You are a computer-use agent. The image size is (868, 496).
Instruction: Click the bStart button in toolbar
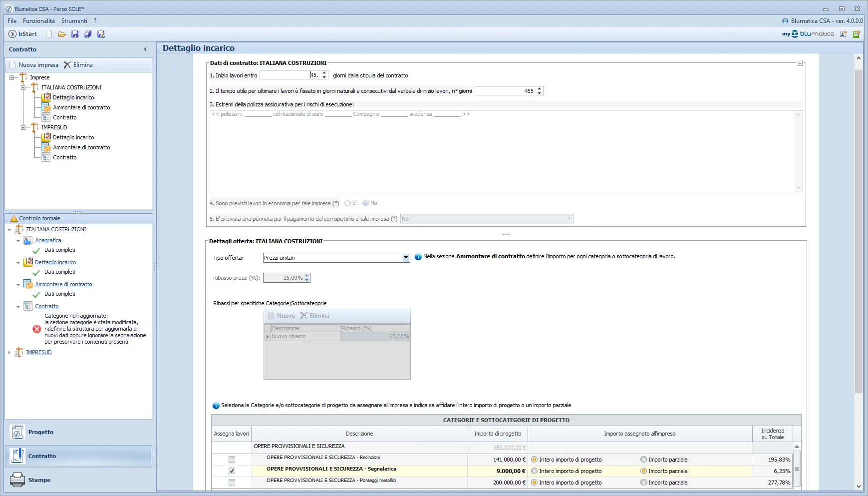[x=23, y=34]
